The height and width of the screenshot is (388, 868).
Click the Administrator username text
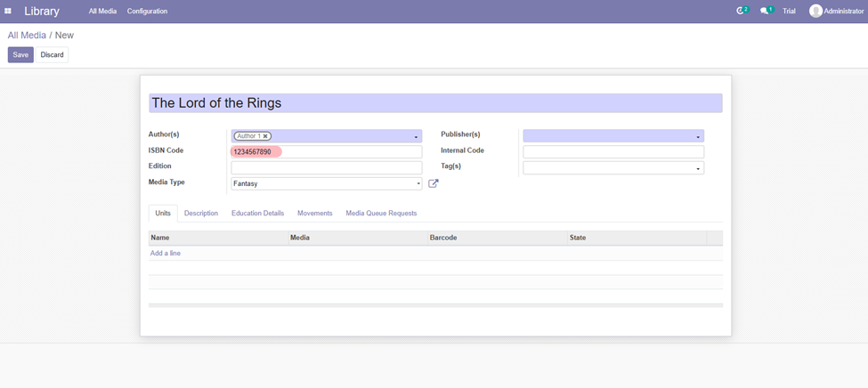pos(844,11)
